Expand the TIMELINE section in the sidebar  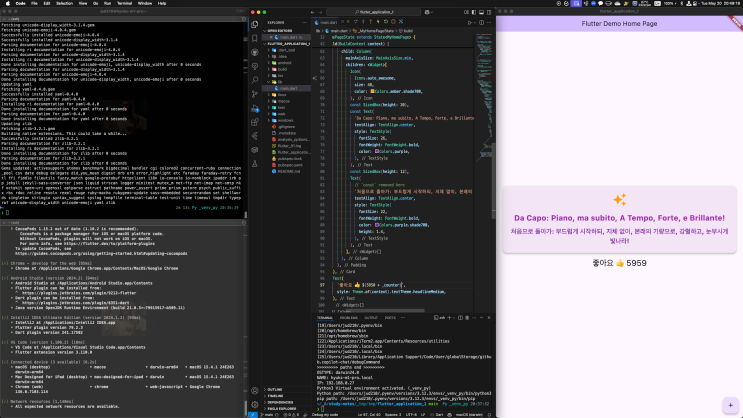275,396
